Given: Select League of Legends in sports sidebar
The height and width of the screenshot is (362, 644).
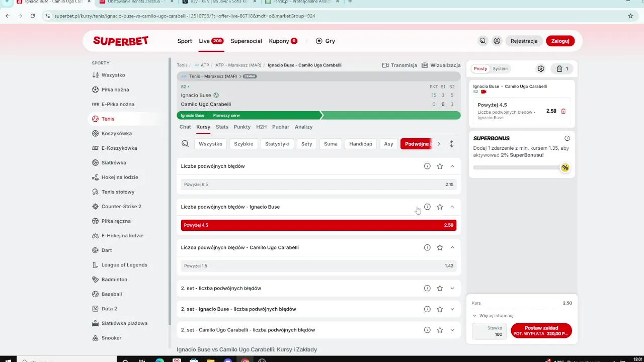Looking at the screenshot, I should (124, 264).
